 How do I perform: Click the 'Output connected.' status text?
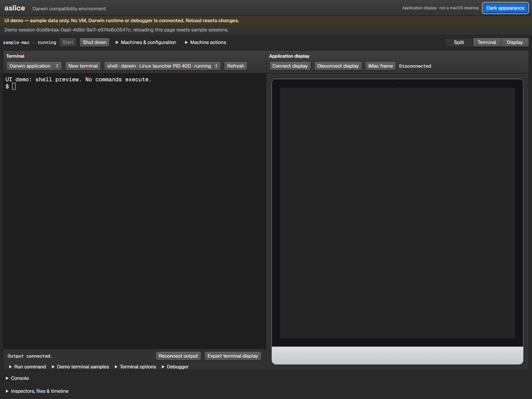[x=30, y=356]
